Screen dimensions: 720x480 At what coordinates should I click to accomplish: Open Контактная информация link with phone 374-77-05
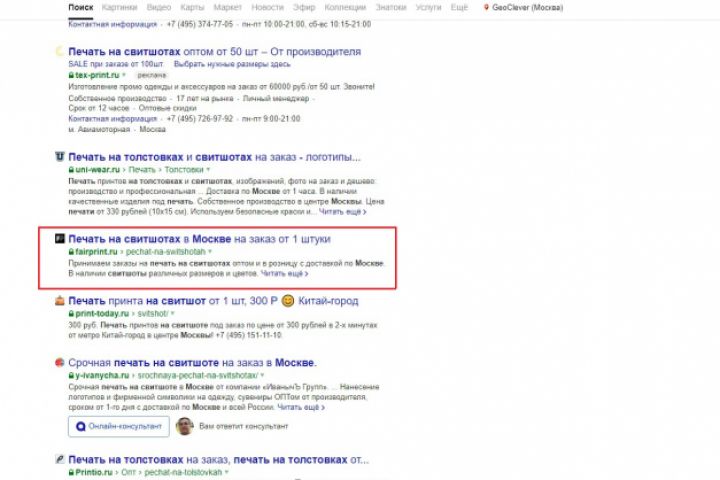pos(112,24)
